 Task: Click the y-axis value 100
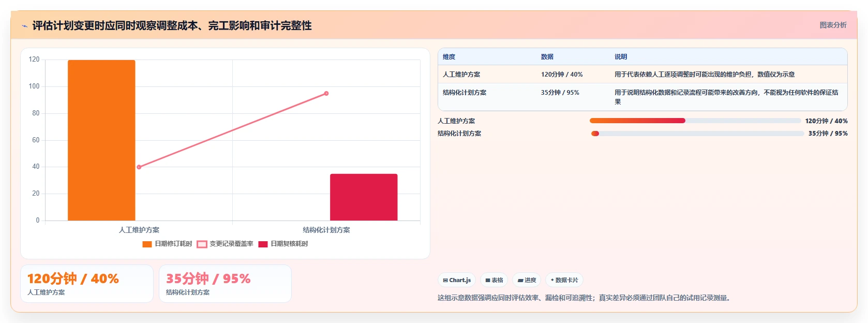click(x=34, y=86)
